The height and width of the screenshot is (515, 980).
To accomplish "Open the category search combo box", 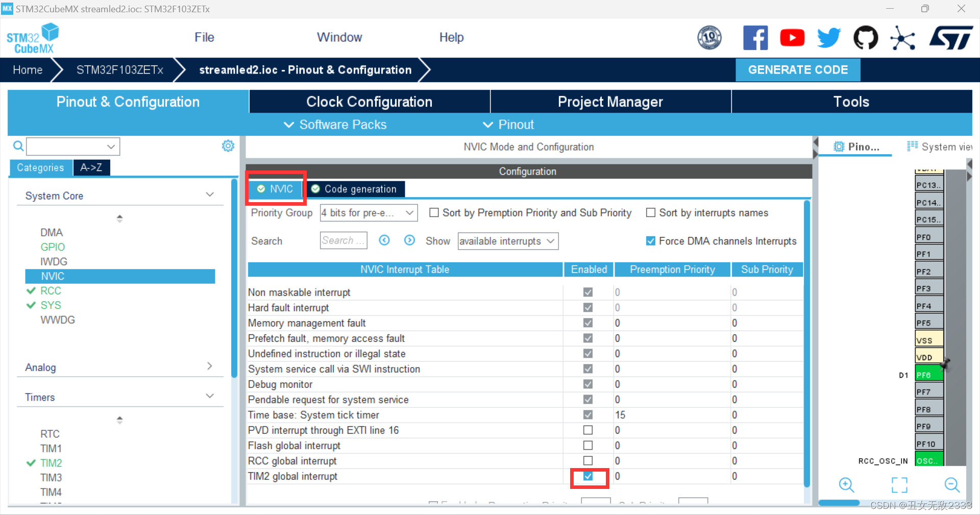I will click(73, 146).
